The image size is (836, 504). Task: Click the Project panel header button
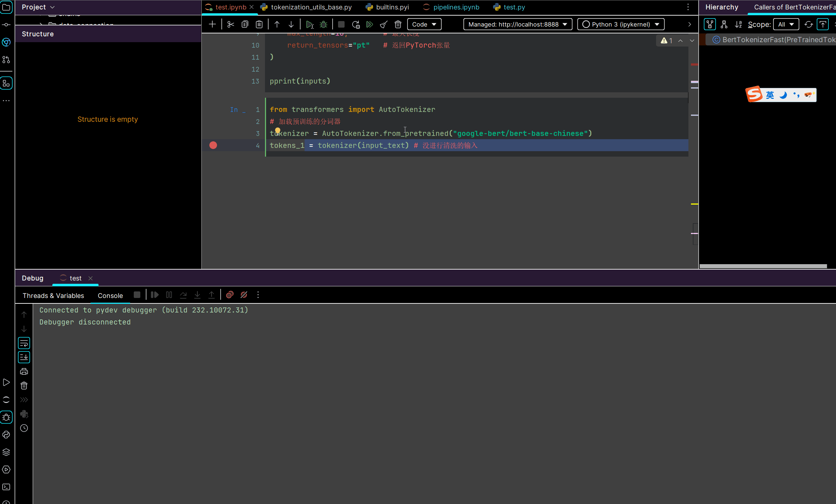coord(38,7)
